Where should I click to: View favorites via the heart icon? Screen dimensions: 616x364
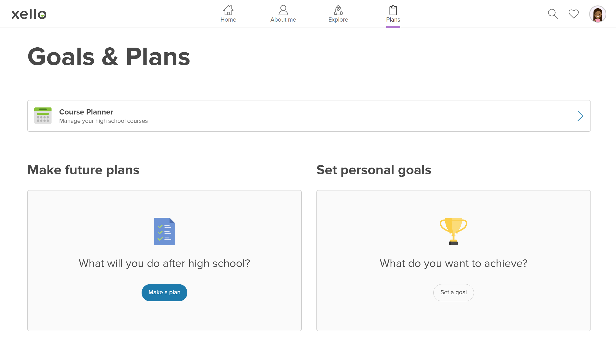pos(574,14)
